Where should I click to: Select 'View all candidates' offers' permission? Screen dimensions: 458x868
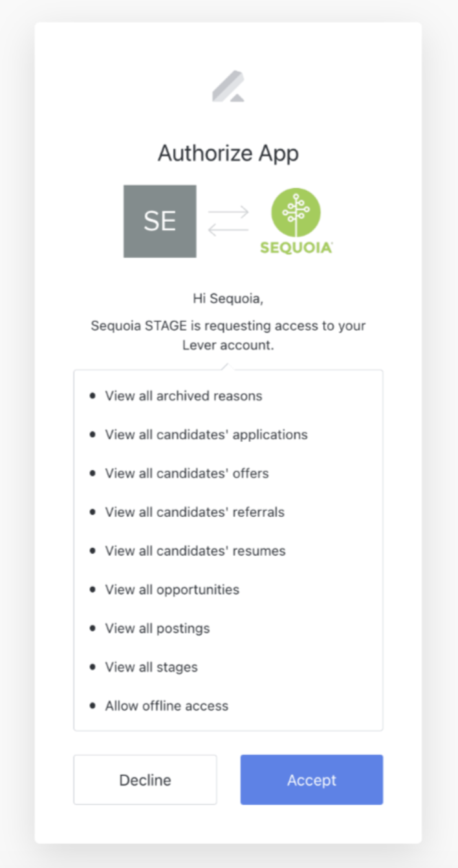pos(187,473)
